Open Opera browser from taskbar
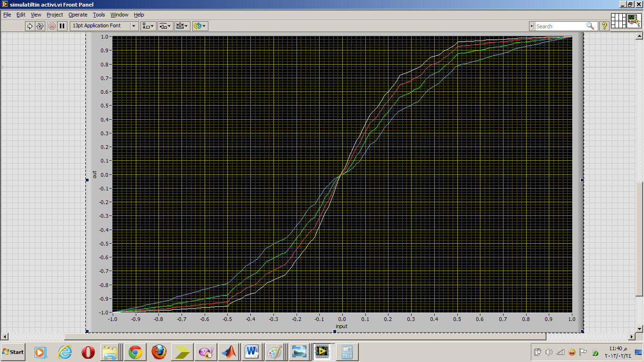 coord(88,352)
